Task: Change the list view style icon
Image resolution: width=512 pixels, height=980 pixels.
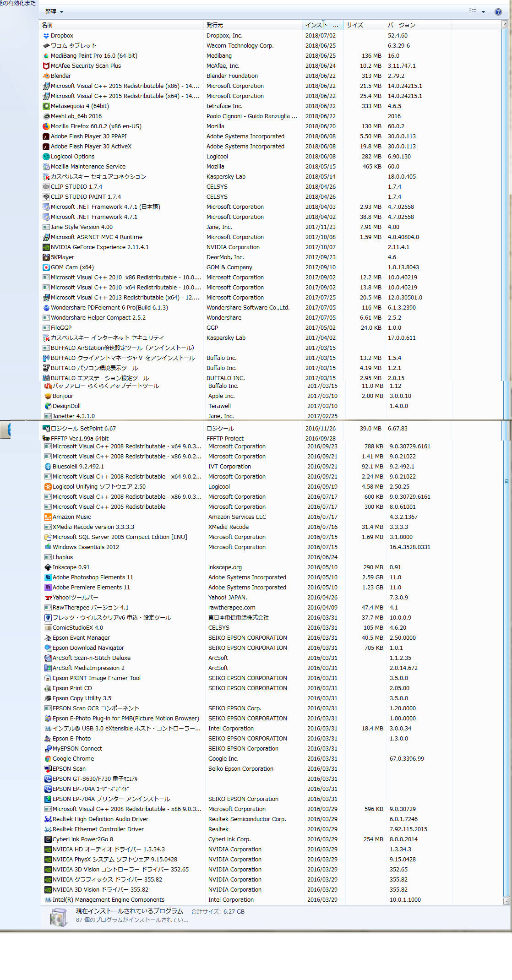Action: tap(473, 12)
